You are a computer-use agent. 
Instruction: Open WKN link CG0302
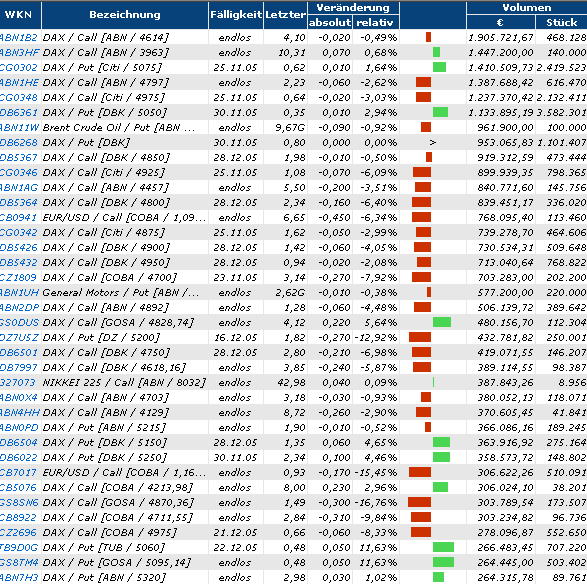pos(19,67)
